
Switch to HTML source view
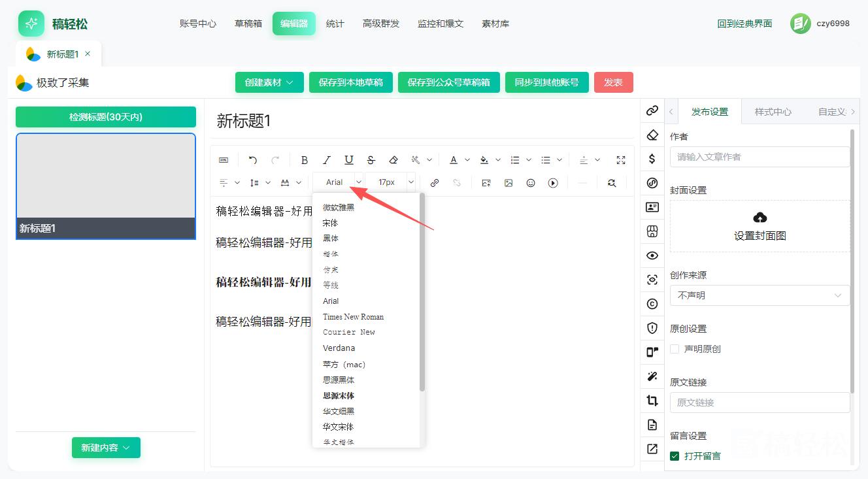pos(224,160)
